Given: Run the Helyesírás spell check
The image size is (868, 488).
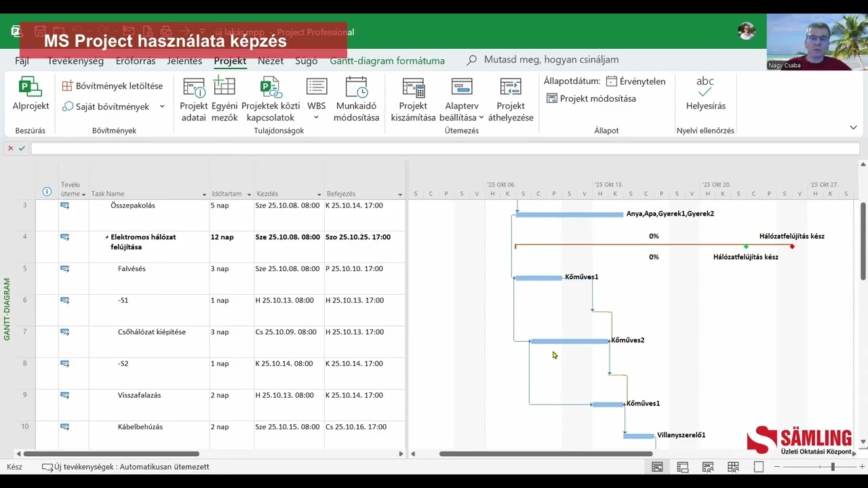Looking at the screenshot, I should [x=705, y=94].
